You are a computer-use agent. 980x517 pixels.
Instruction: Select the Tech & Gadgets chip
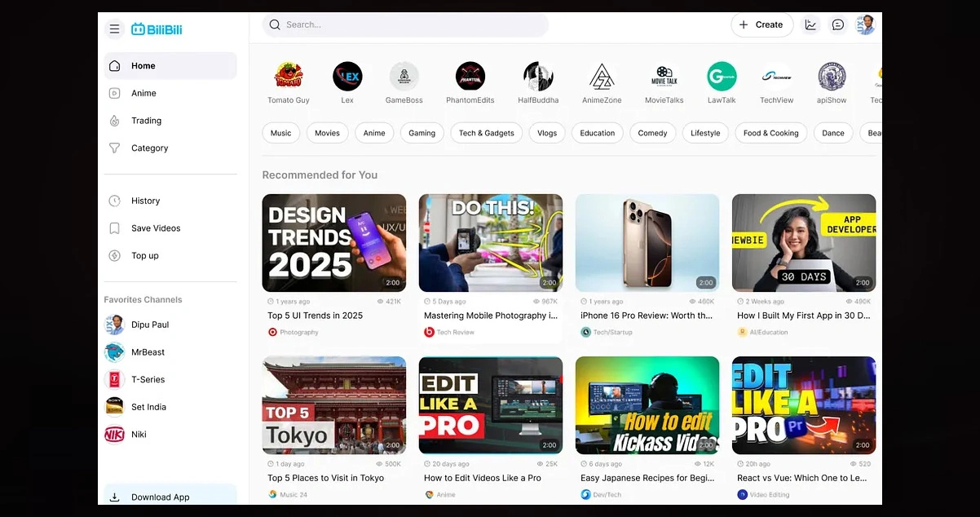[486, 133]
